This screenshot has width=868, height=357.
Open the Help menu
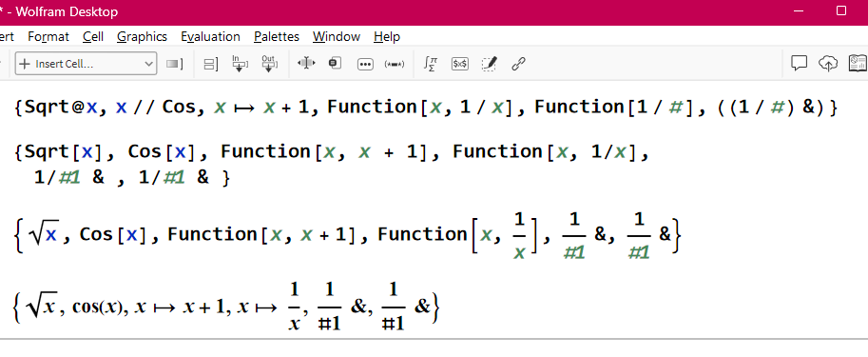point(386,36)
